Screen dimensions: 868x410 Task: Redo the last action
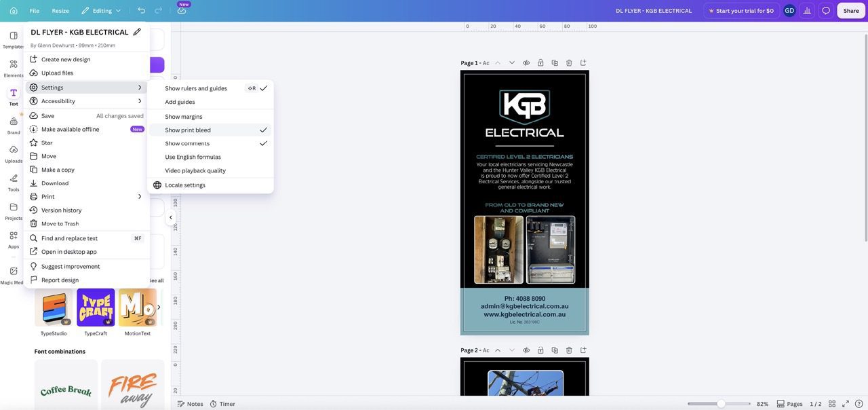tap(159, 11)
